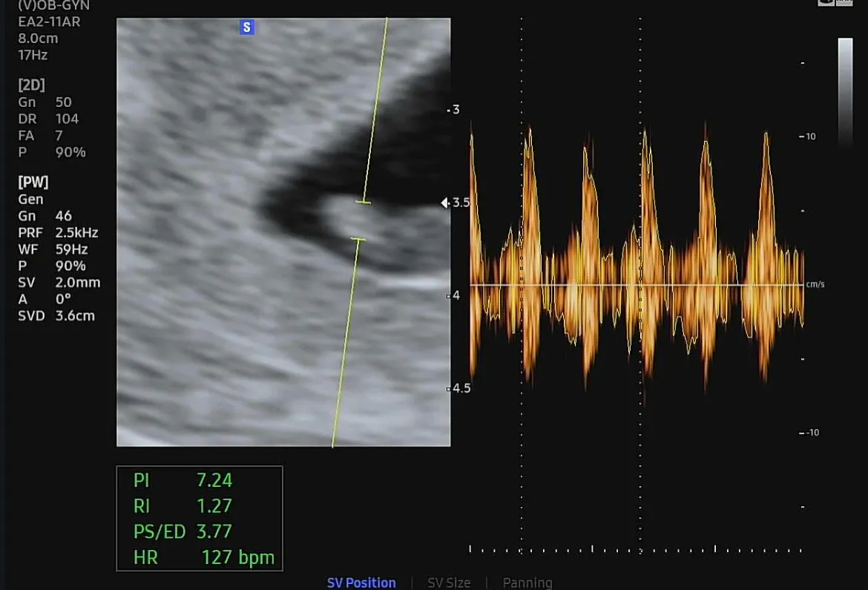This screenshot has height=590, width=868.
Task: Click the (V)OB-GYN preset label
Action: (53, 5)
